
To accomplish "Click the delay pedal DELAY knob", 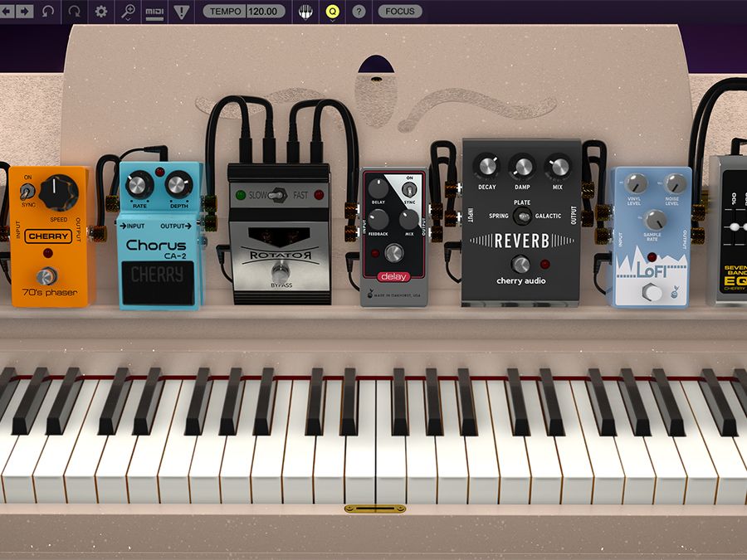I will point(378,188).
